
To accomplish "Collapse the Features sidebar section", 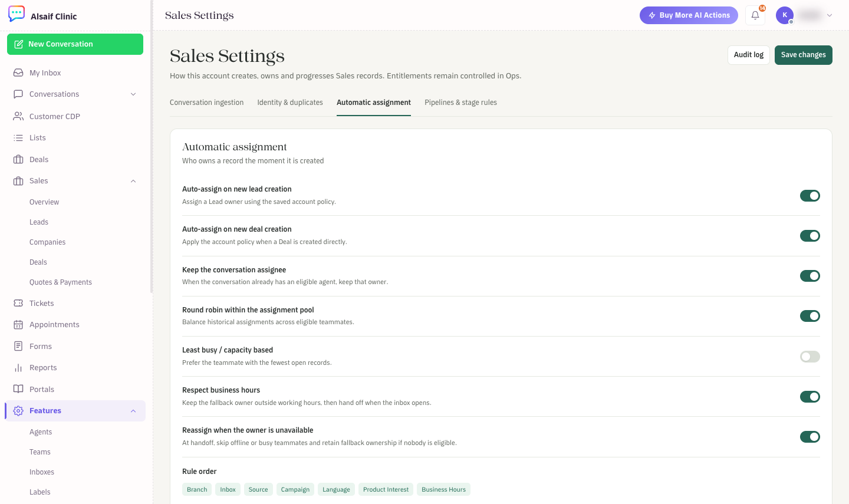I will [133, 411].
